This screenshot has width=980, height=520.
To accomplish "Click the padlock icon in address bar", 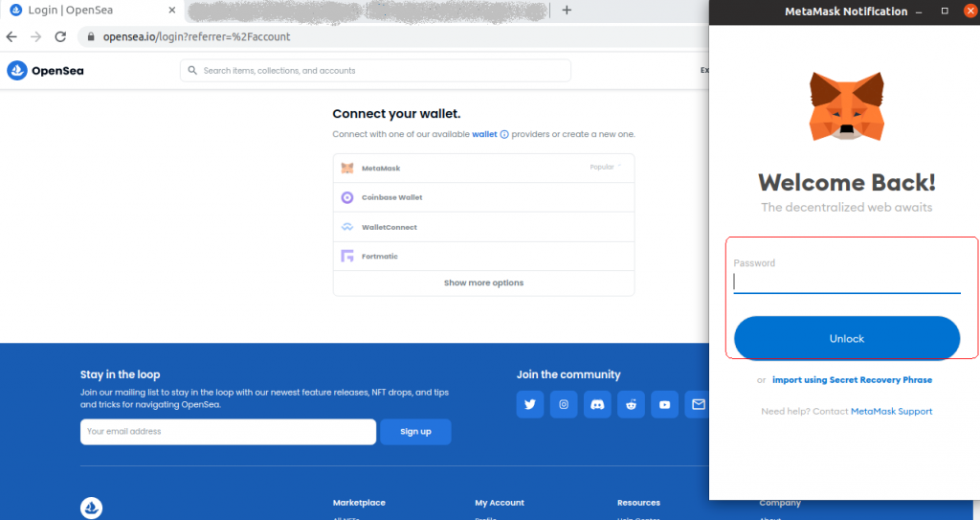I will point(91,37).
